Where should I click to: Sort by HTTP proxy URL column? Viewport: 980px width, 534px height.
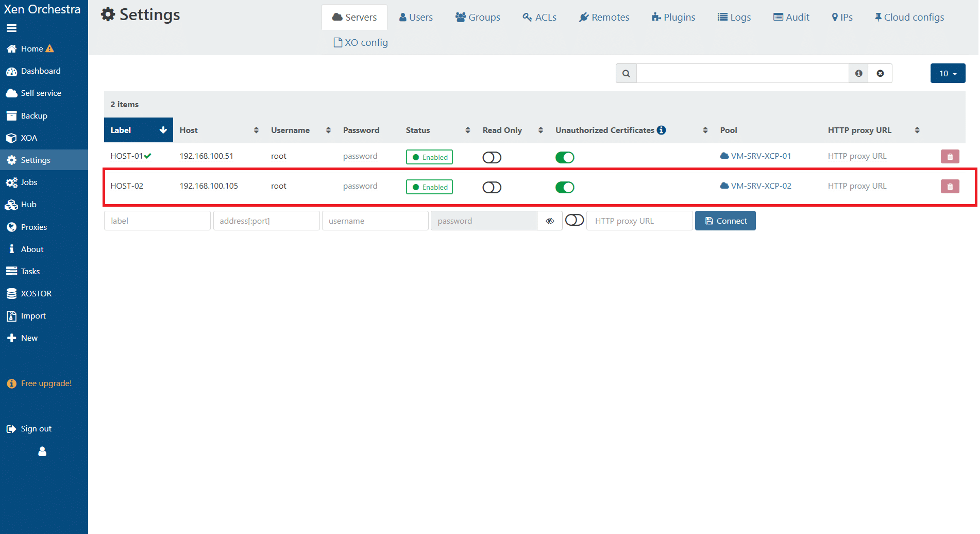(874, 130)
